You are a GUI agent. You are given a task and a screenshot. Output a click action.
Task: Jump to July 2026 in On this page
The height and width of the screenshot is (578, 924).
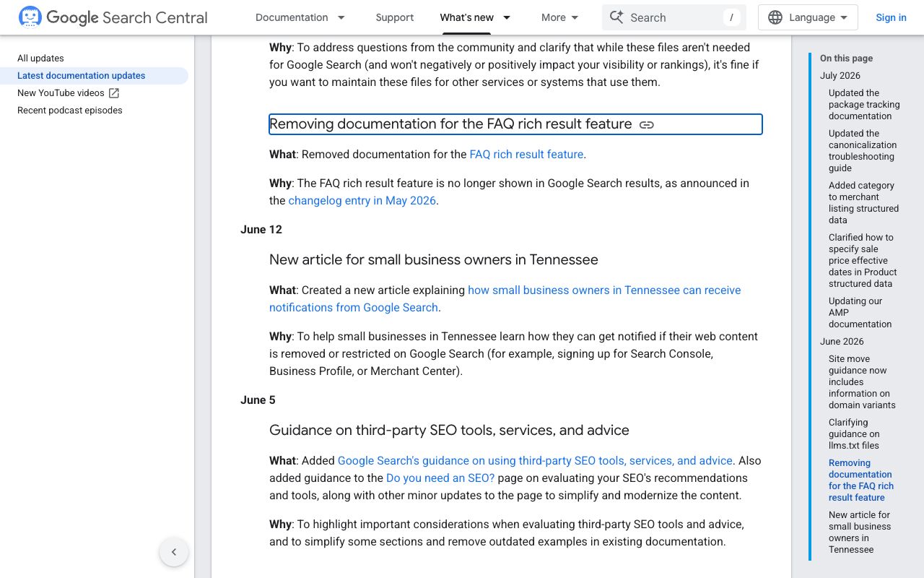click(x=840, y=75)
